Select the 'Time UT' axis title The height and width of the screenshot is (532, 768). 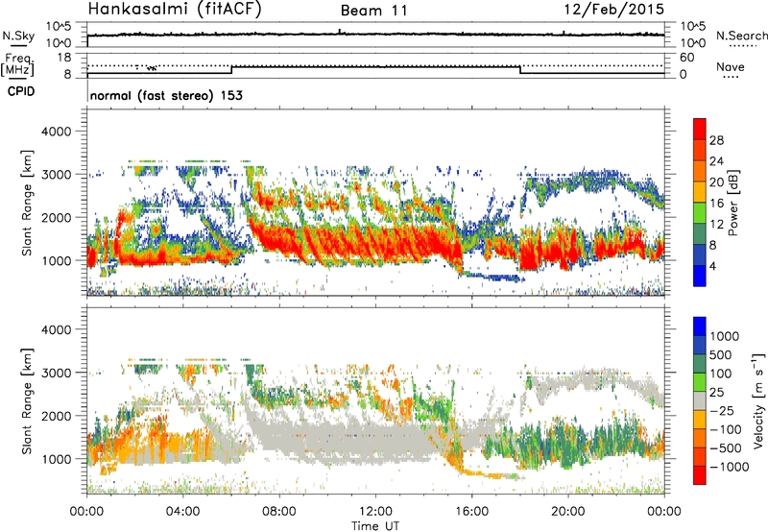coord(375,525)
